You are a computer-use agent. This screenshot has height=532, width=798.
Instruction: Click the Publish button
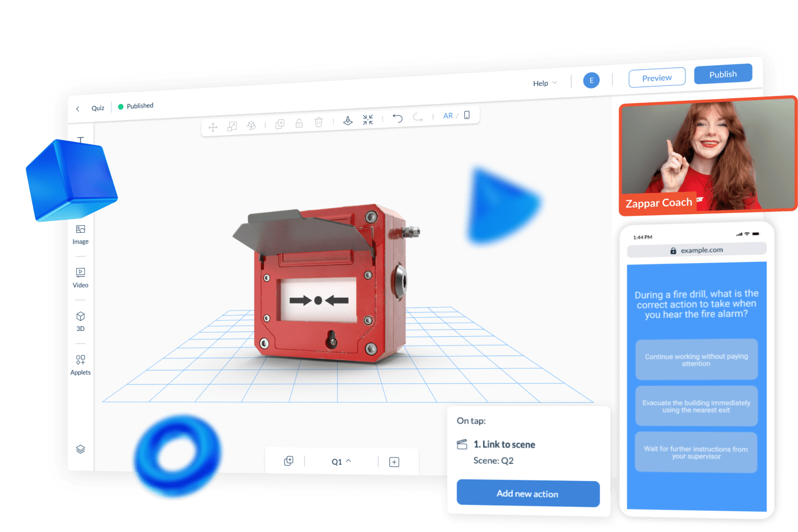point(723,74)
